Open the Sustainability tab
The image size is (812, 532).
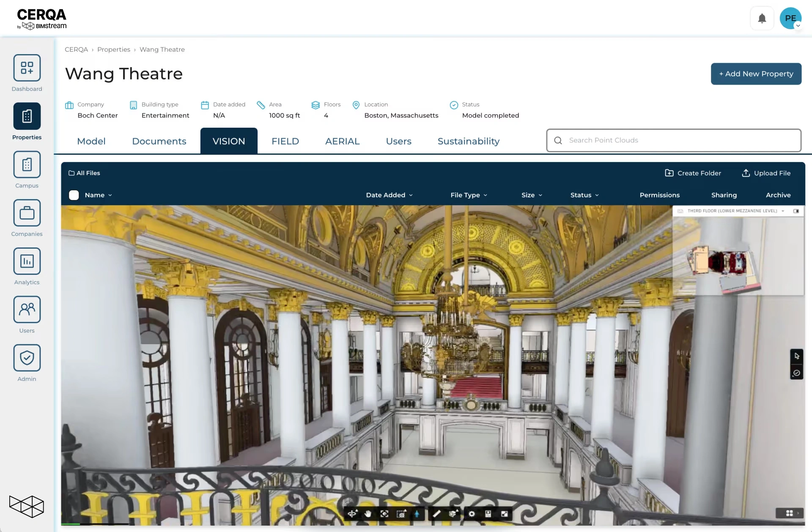[x=469, y=141]
